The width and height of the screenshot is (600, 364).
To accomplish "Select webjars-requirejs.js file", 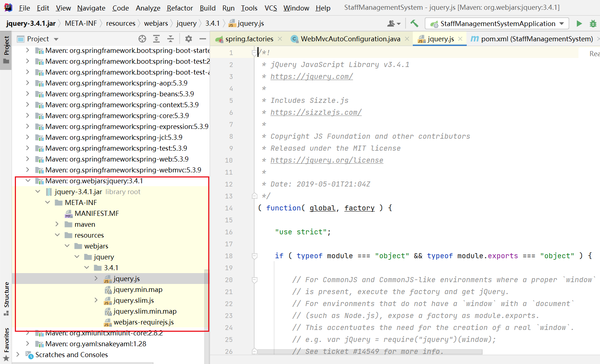I will [143, 322].
